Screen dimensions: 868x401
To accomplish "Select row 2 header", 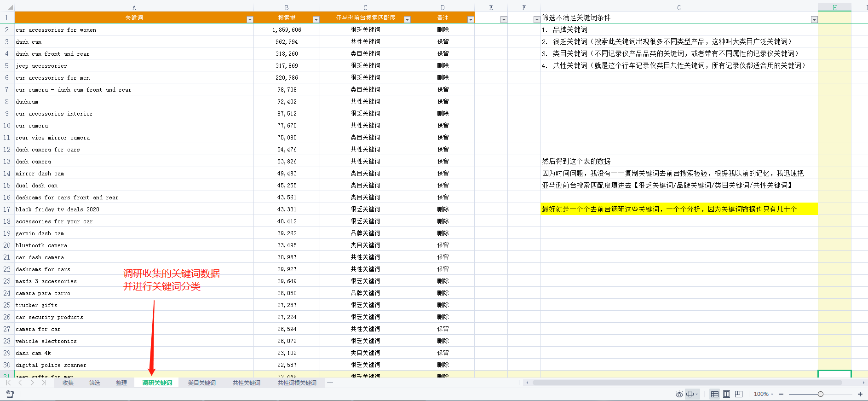I will pos(7,29).
